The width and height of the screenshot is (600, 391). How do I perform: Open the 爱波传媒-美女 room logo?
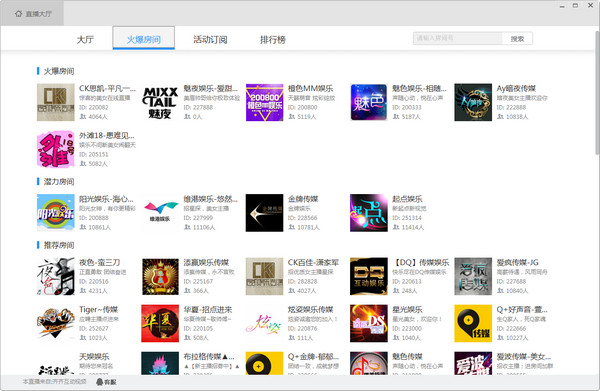[x=473, y=363]
